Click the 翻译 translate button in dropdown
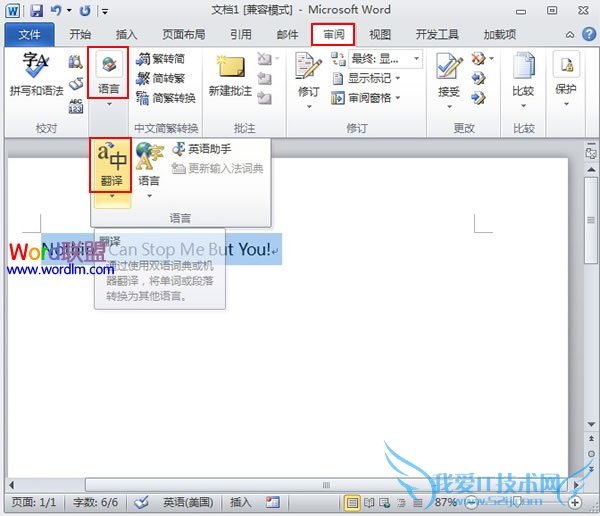The width and height of the screenshot is (600, 516). tap(111, 165)
